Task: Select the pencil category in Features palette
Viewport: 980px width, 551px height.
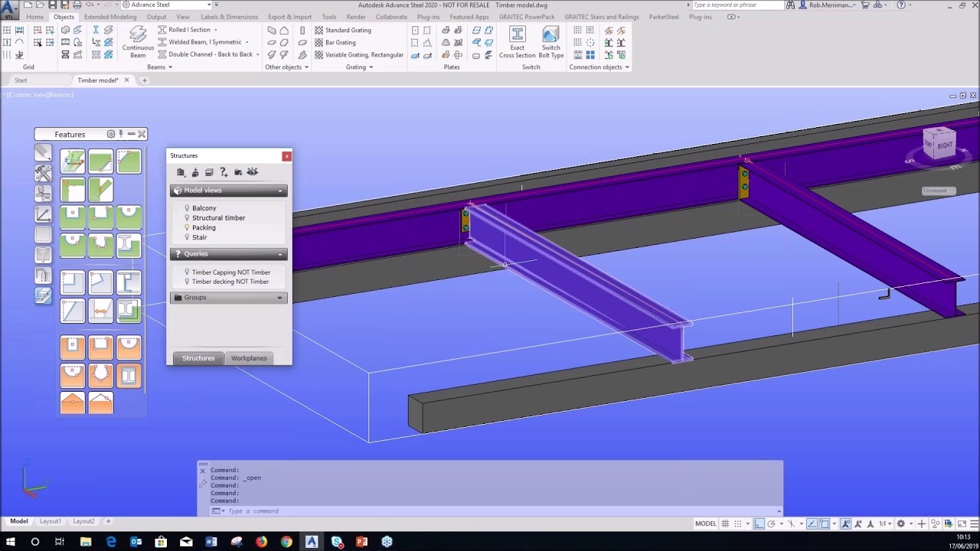Action: coord(43,153)
